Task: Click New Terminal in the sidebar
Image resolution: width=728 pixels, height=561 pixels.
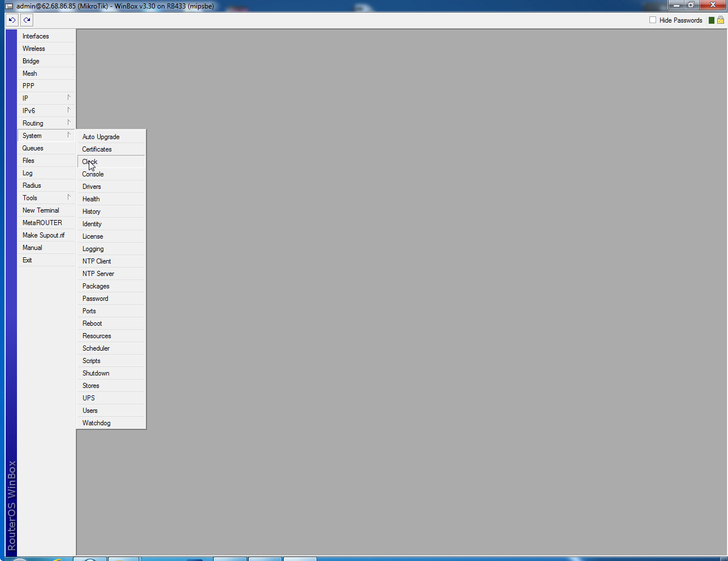Action: click(x=41, y=210)
